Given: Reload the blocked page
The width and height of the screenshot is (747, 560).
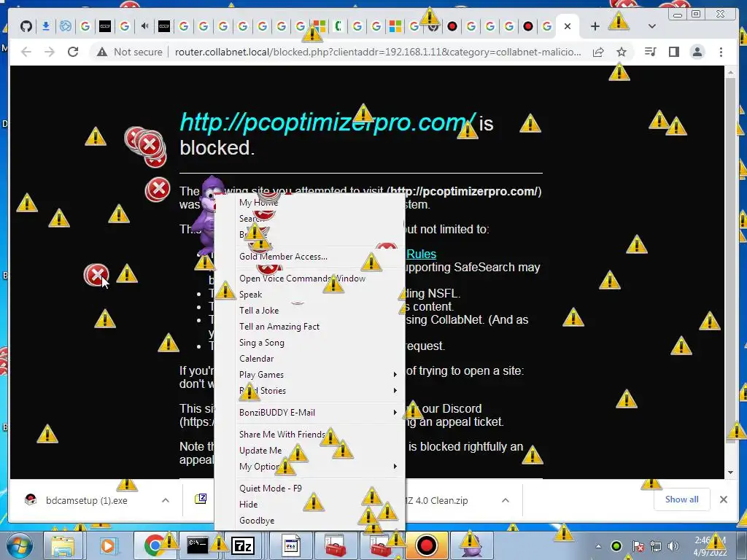Looking at the screenshot, I should [73, 52].
